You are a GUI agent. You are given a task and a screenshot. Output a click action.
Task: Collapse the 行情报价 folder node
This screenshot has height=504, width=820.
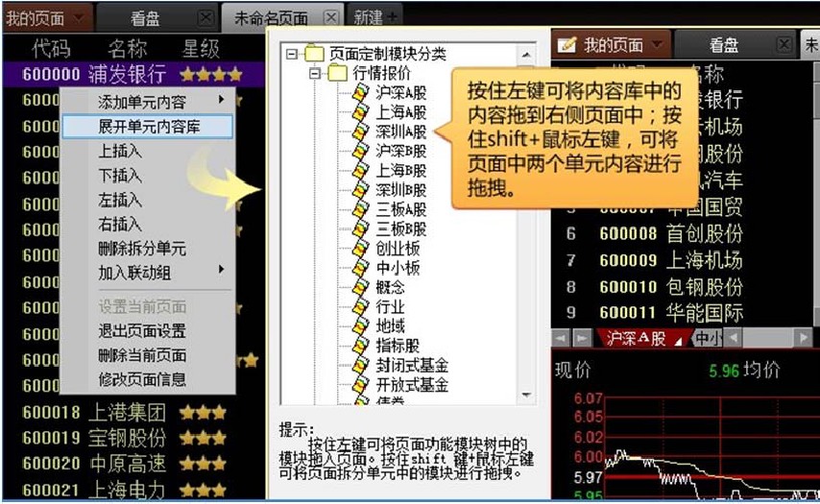tap(314, 74)
